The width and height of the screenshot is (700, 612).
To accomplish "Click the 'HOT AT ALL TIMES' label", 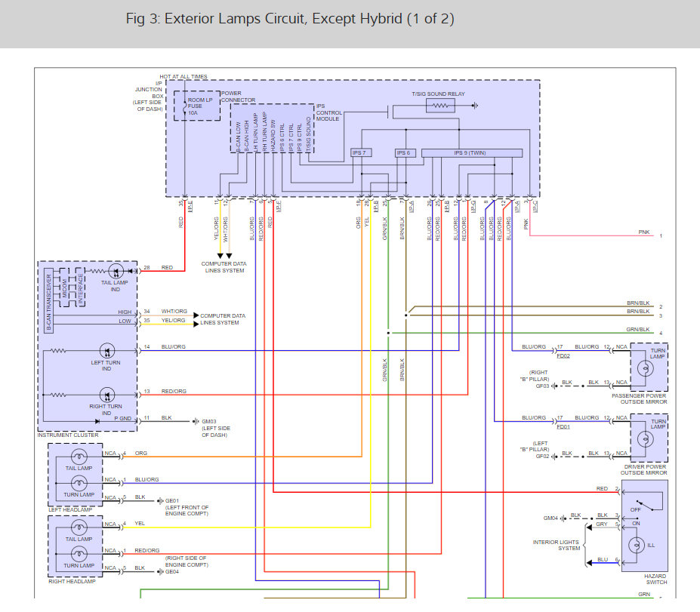I will (x=183, y=77).
